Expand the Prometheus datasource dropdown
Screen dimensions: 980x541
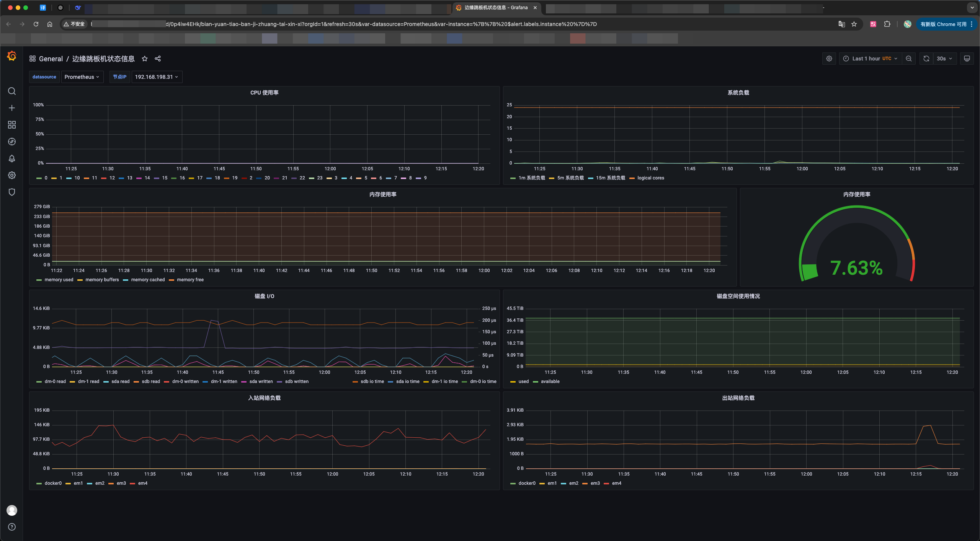pyautogui.click(x=82, y=77)
